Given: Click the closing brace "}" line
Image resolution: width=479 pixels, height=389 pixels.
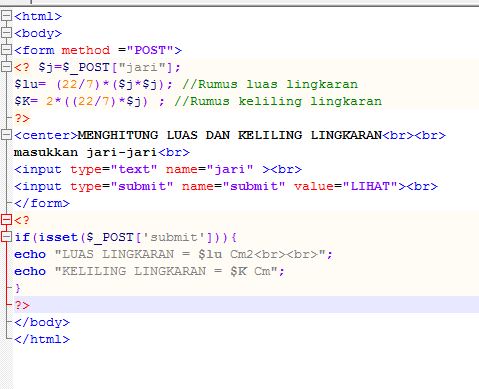Looking at the screenshot, I should (18, 288).
